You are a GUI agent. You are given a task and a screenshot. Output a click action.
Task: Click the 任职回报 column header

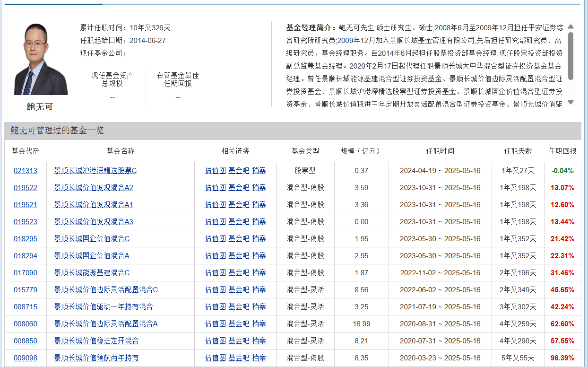tap(562, 151)
